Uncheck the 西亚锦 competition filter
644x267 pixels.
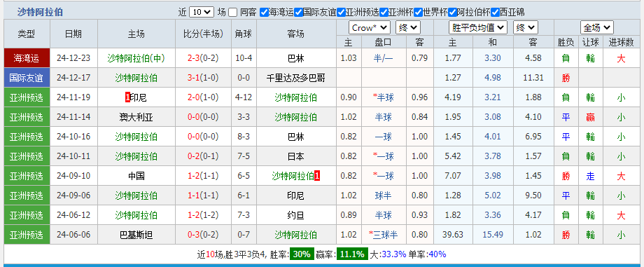click(496, 13)
